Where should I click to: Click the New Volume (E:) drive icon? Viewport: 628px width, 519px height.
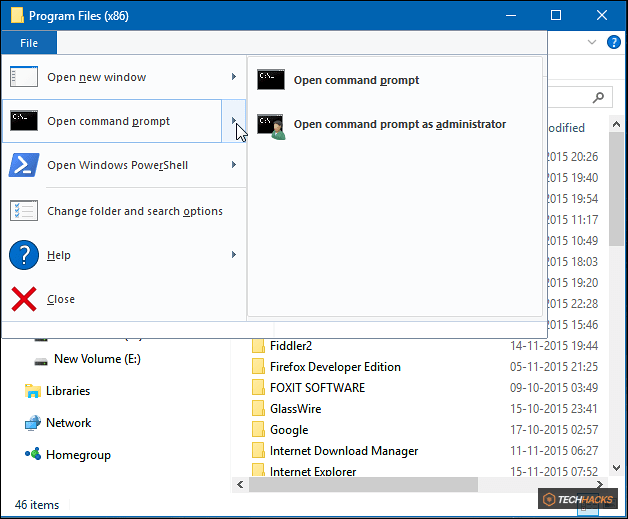pos(41,362)
